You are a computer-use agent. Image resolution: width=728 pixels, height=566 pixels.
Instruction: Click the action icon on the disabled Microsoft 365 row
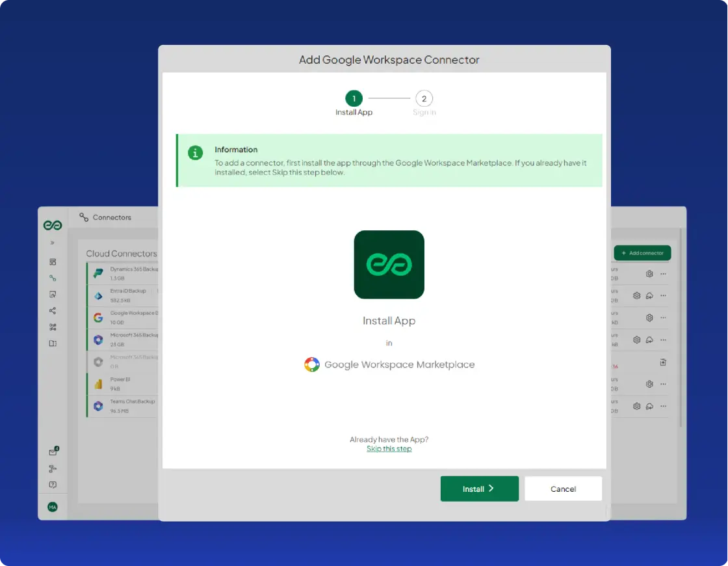[663, 362]
